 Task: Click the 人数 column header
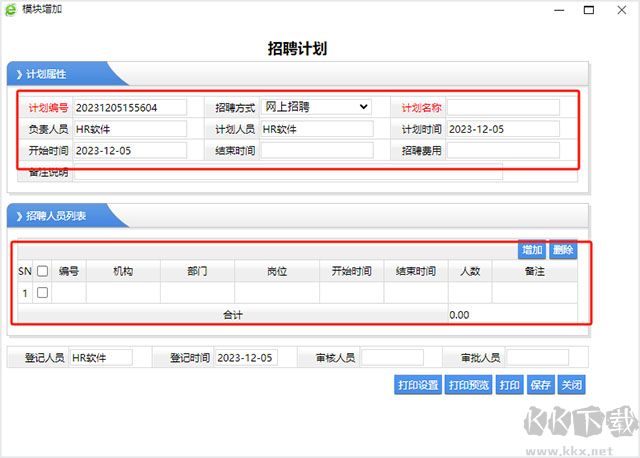click(x=470, y=271)
